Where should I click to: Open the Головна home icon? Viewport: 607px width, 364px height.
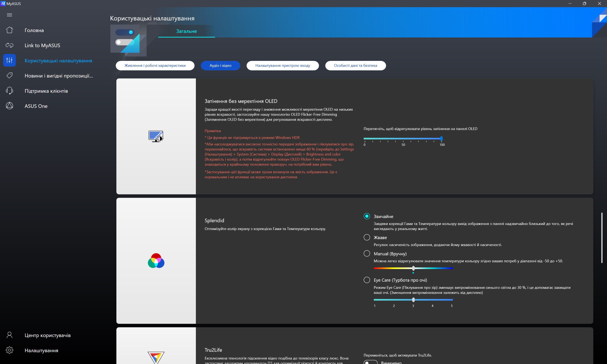pos(9,30)
